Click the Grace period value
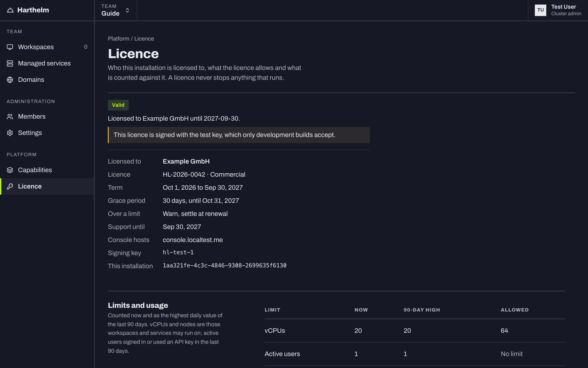The image size is (588, 368). [x=201, y=201]
